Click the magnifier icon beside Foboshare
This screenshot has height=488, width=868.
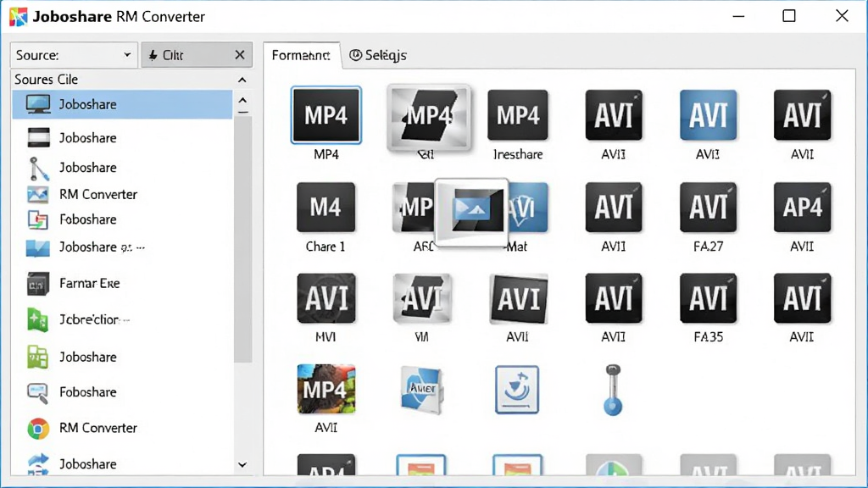click(37, 393)
